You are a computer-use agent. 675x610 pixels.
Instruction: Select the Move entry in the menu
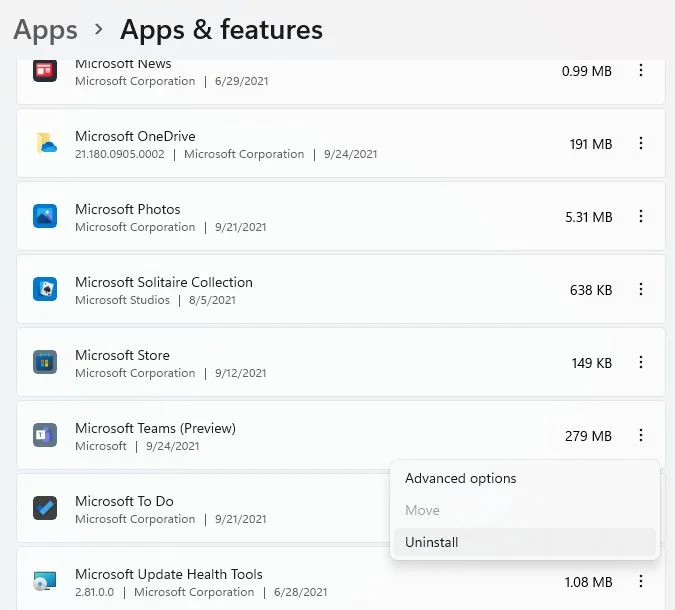pyautogui.click(x=525, y=510)
